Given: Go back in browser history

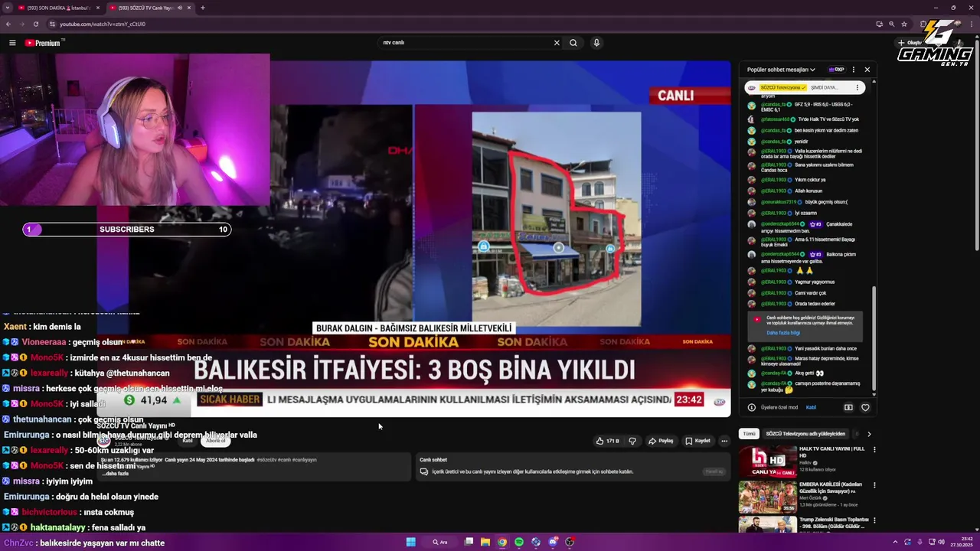Looking at the screenshot, I should 8,24.
